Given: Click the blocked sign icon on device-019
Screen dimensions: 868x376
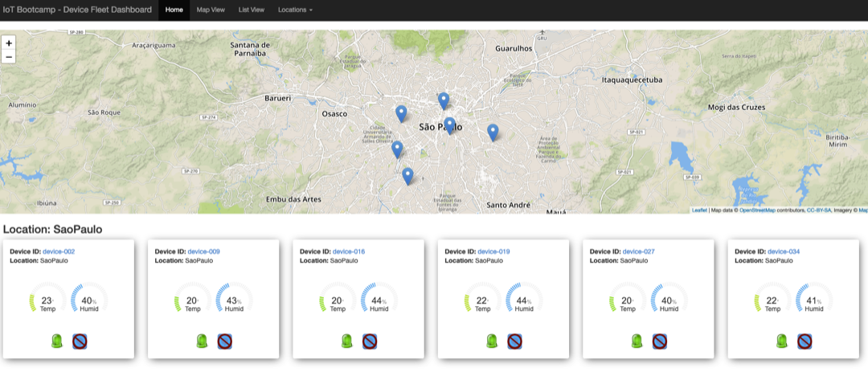Looking at the screenshot, I should tap(515, 341).
